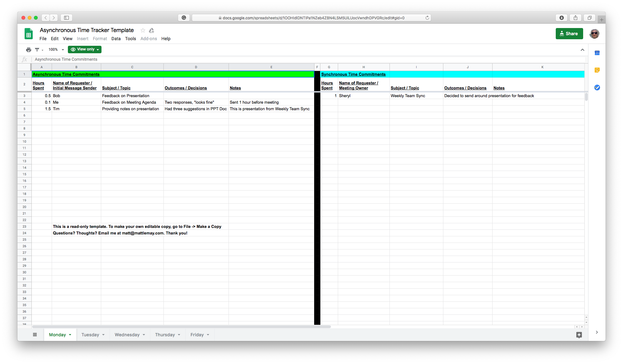This screenshot has height=364, width=623.
Task: Open the Monday tab dropdown arrow
Action: click(x=70, y=335)
